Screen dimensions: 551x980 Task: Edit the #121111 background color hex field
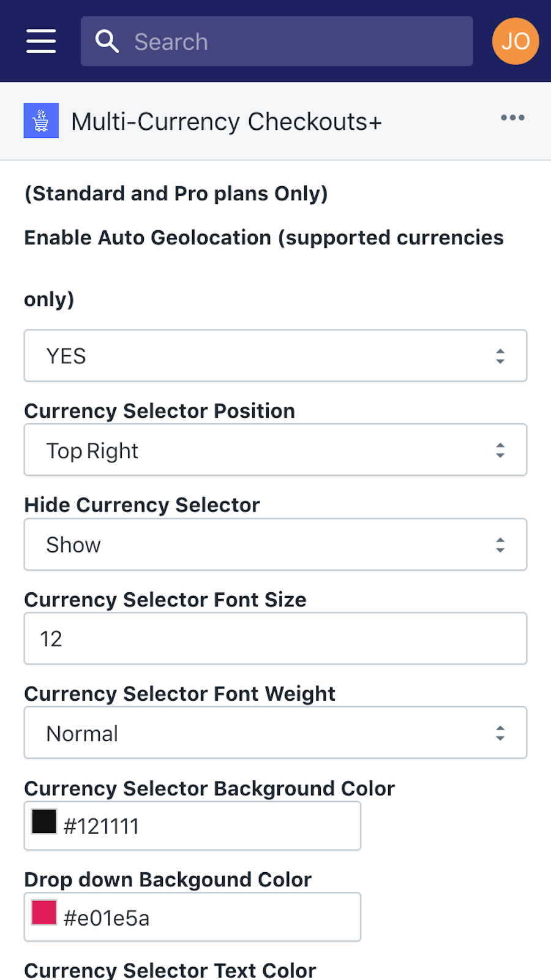coord(208,826)
